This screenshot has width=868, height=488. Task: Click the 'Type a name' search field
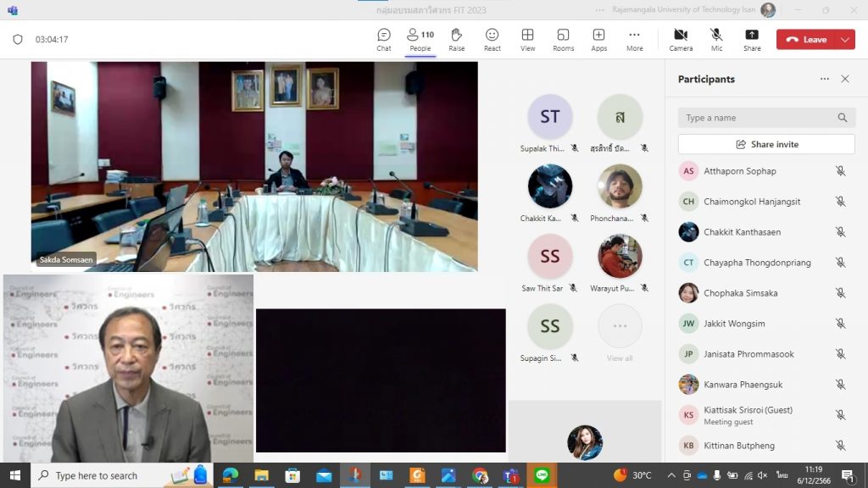pyautogui.click(x=758, y=118)
